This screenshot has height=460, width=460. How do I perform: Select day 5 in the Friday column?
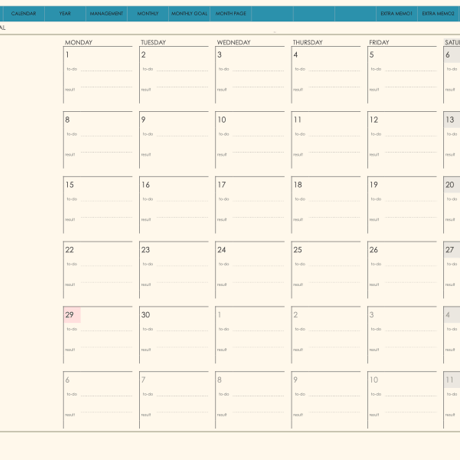371,55
